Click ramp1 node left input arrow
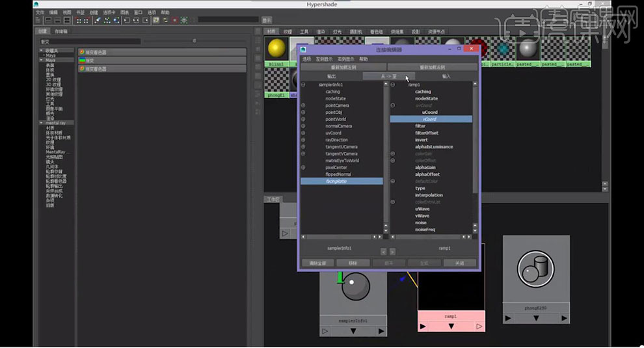The image size is (644, 348). [423, 327]
